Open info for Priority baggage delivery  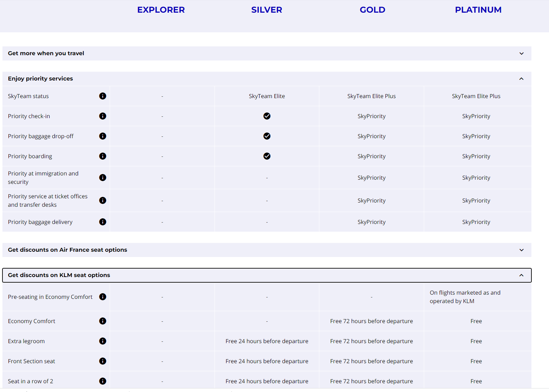pos(103,222)
